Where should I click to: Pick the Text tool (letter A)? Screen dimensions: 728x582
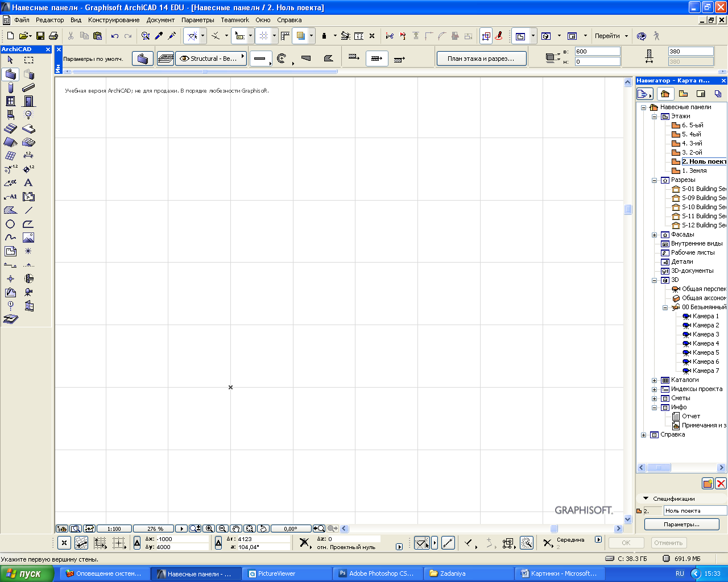[28, 182]
